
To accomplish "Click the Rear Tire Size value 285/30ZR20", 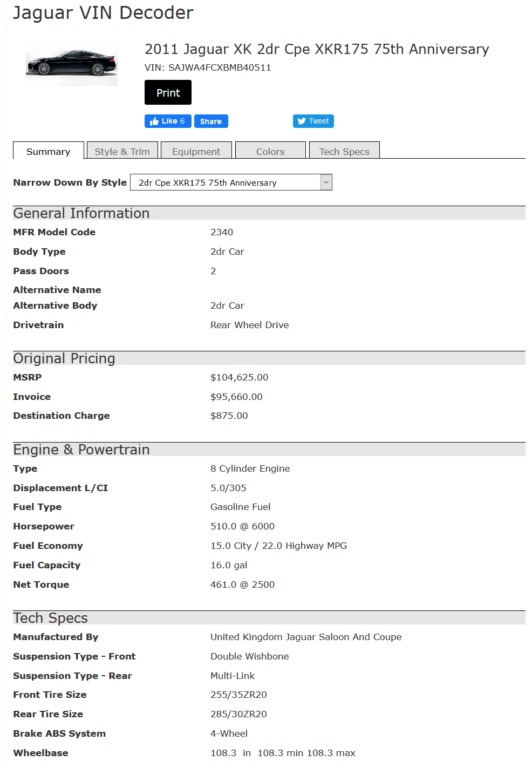I will coord(238,714).
